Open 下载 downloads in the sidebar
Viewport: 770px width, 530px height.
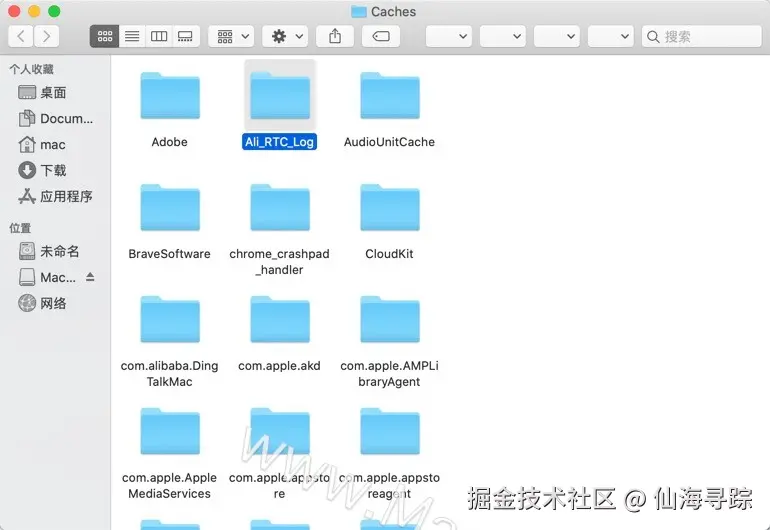click(53, 170)
